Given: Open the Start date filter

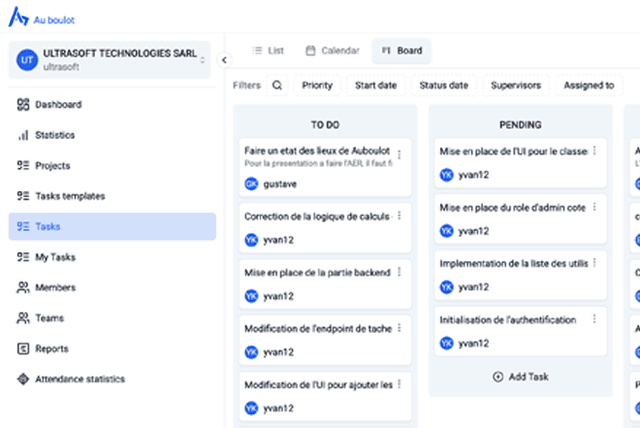Looking at the screenshot, I should click(376, 85).
